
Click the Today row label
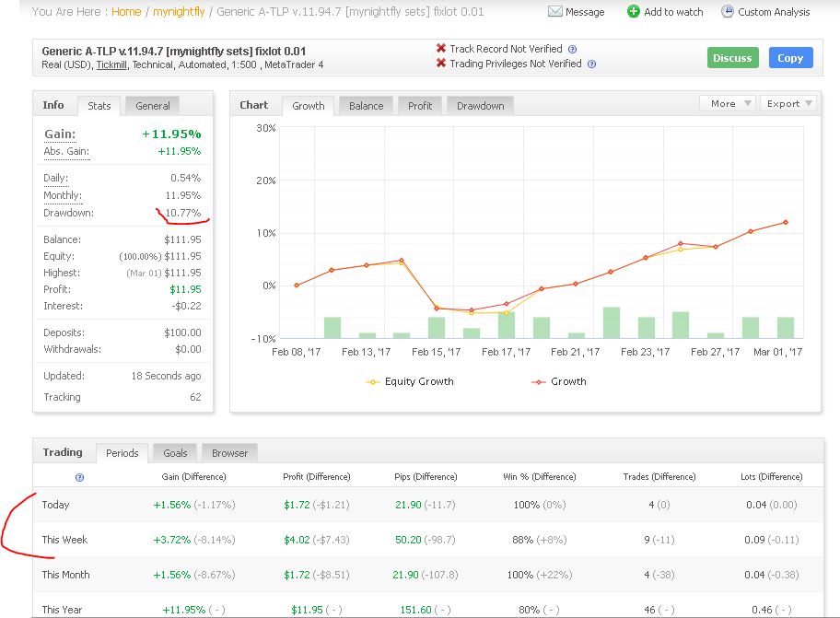tap(55, 505)
